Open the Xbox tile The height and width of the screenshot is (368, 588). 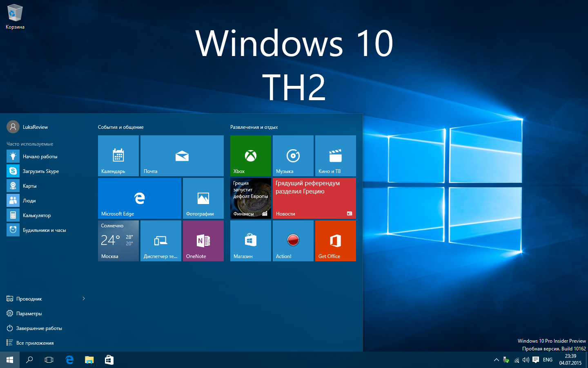251,156
